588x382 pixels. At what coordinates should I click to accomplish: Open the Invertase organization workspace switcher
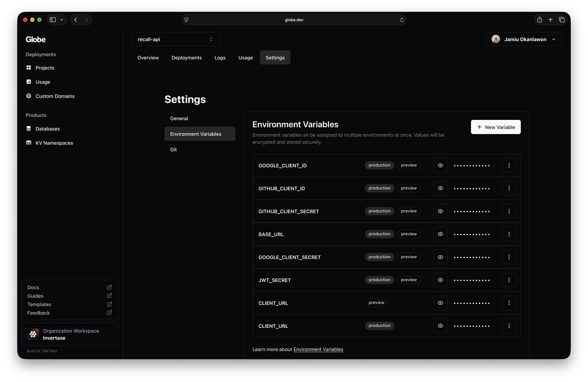70,334
